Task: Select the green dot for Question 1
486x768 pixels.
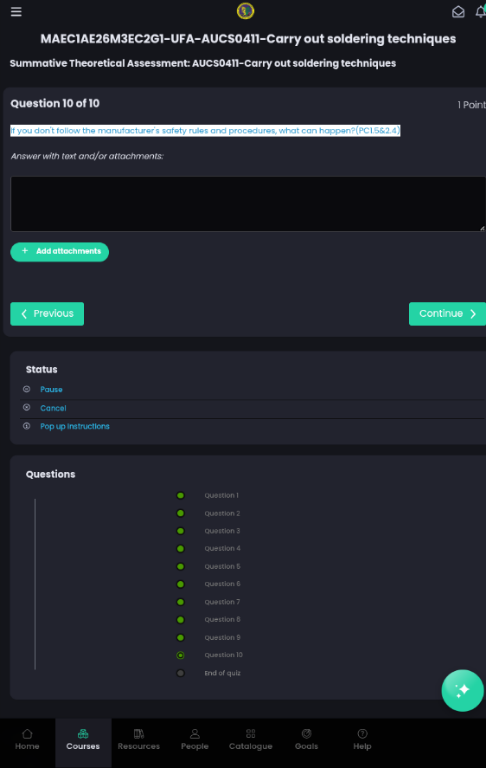Action: [180, 495]
